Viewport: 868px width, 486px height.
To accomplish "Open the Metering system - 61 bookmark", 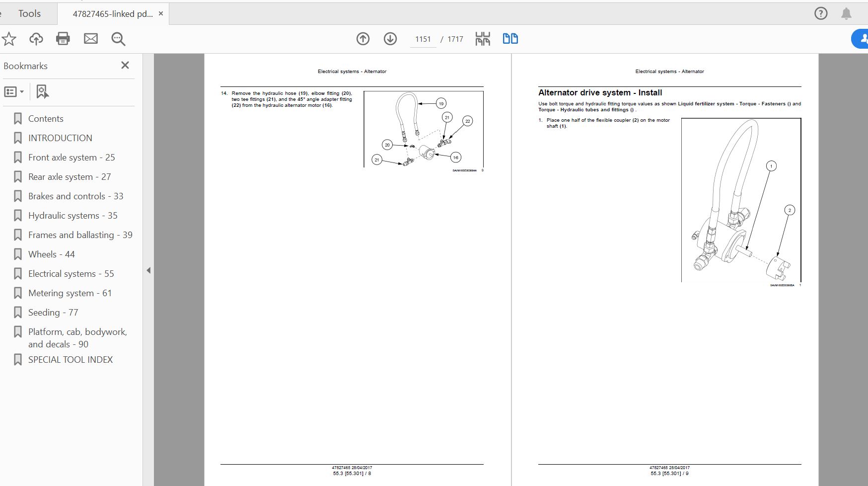I will pyautogui.click(x=70, y=293).
